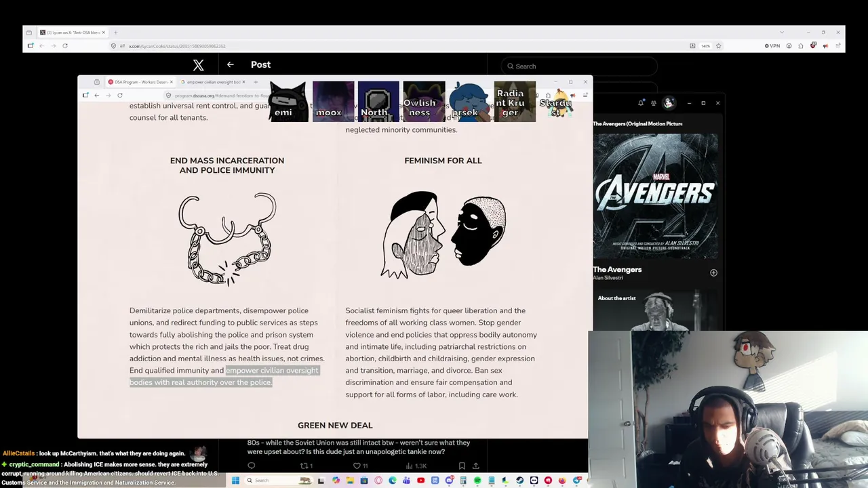Bookmark the tweet

click(x=462, y=466)
